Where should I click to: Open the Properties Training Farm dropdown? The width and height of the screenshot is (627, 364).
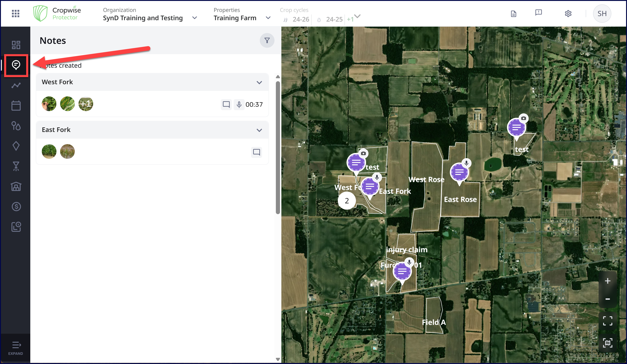coord(268,18)
